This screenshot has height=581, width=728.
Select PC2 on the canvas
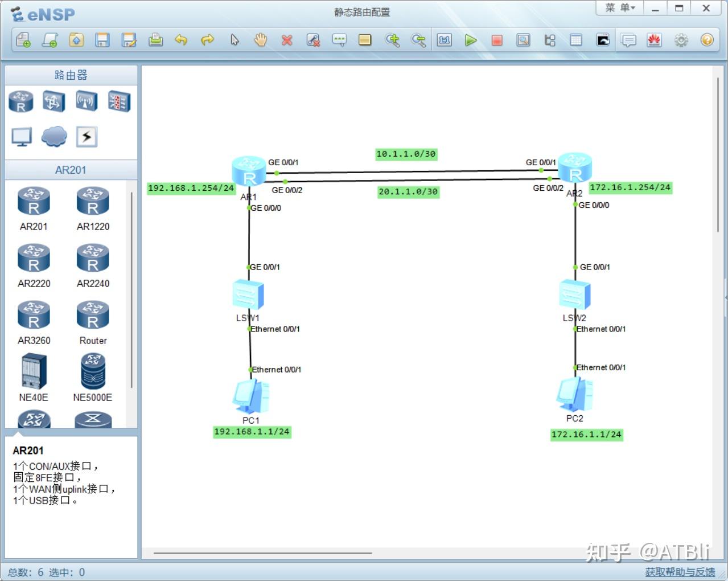(575, 394)
